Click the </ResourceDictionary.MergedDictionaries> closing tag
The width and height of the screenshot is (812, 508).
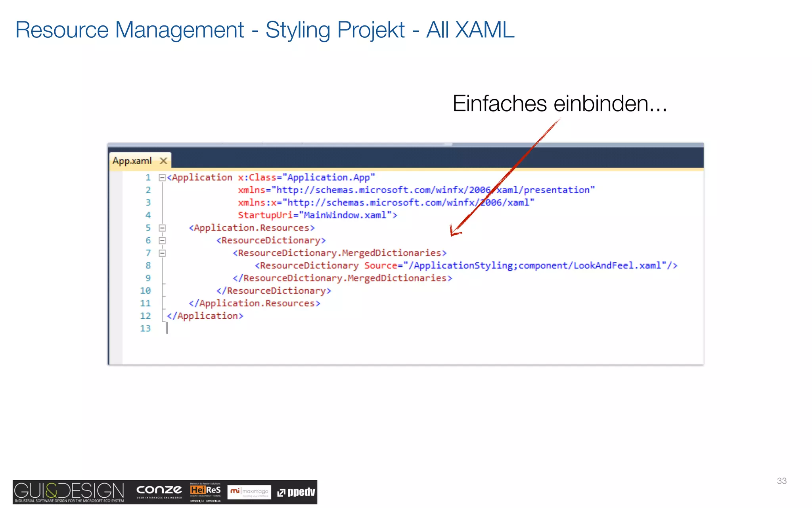(343, 278)
